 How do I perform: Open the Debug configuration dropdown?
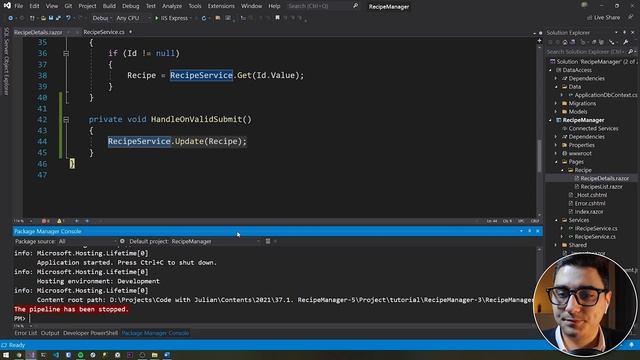102,18
